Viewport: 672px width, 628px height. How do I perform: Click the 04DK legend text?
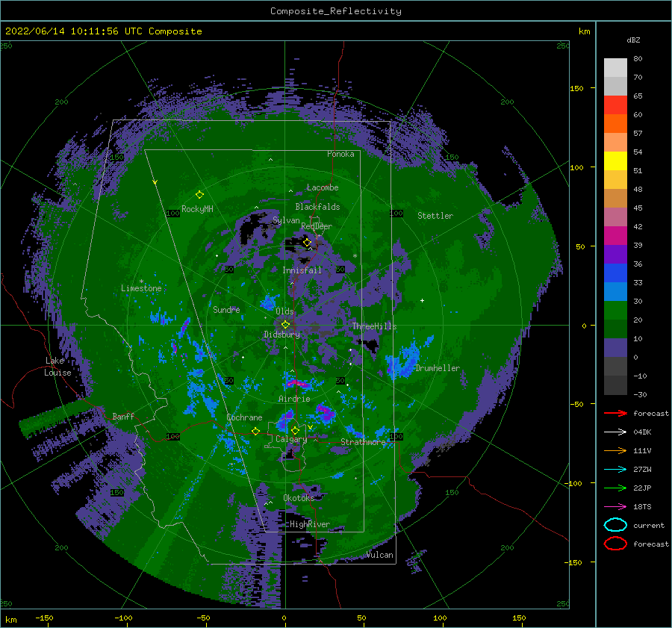[642, 432]
